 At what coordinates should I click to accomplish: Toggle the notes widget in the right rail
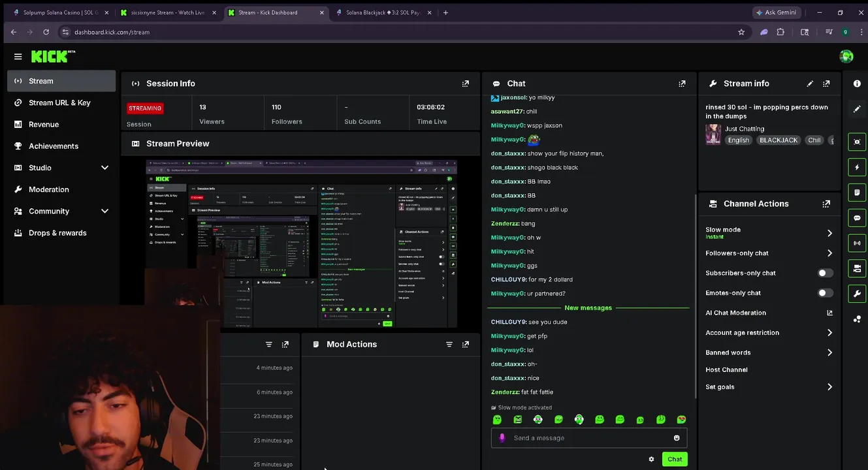tap(857, 193)
